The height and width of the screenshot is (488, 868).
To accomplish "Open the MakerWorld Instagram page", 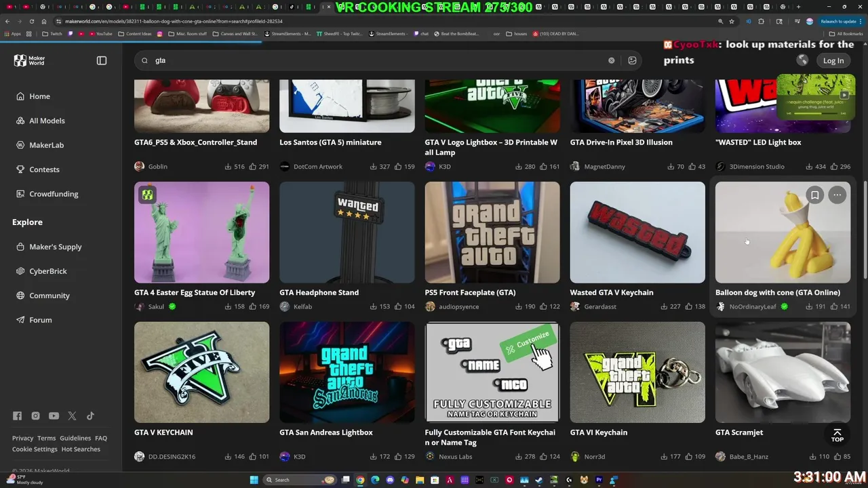I will 35,416.
